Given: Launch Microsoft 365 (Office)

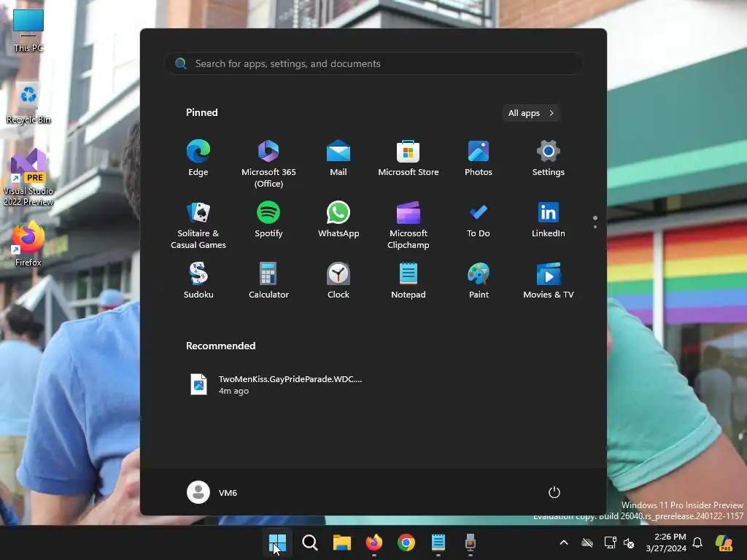Looking at the screenshot, I should pos(268,164).
